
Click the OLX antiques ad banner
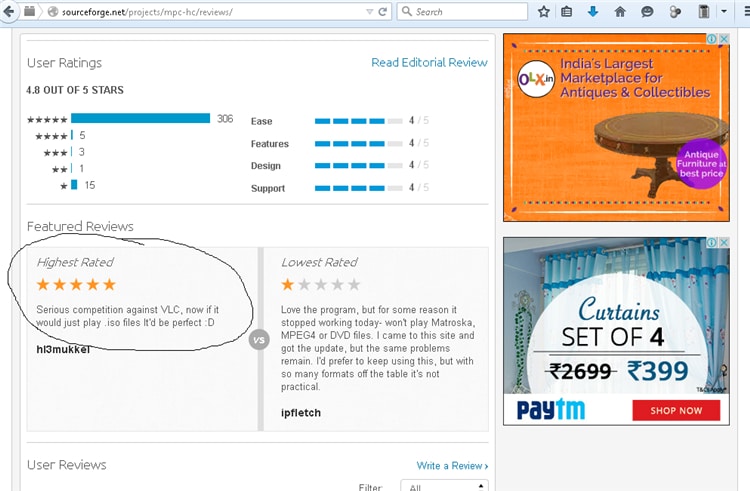coord(616,127)
